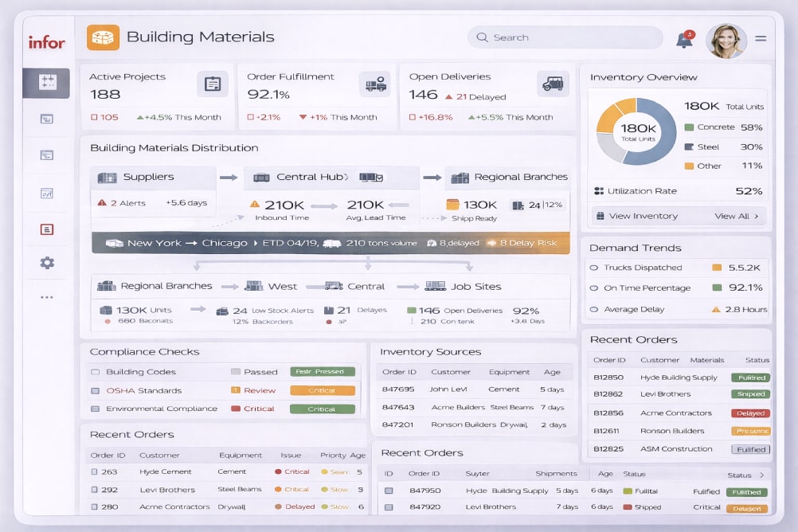Click the Active Projects clipboard icon
This screenshot has width=798, height=532.
coord(212,84)
